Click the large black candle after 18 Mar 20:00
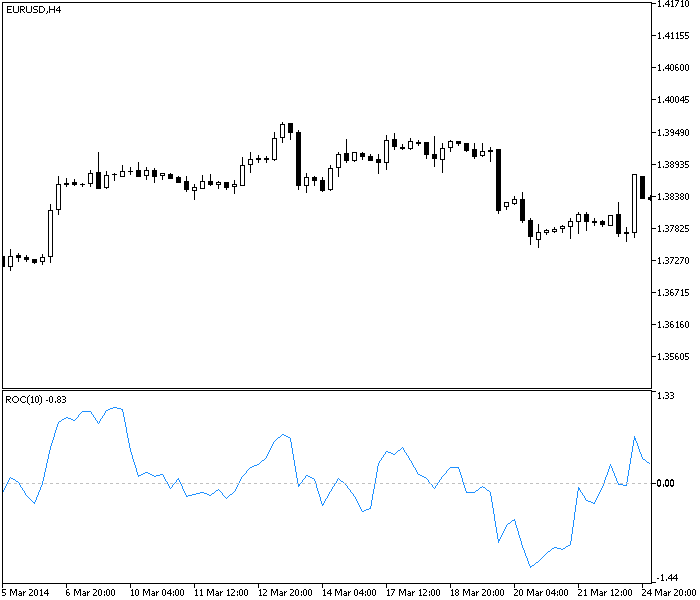700x600 pixels. 498,180
